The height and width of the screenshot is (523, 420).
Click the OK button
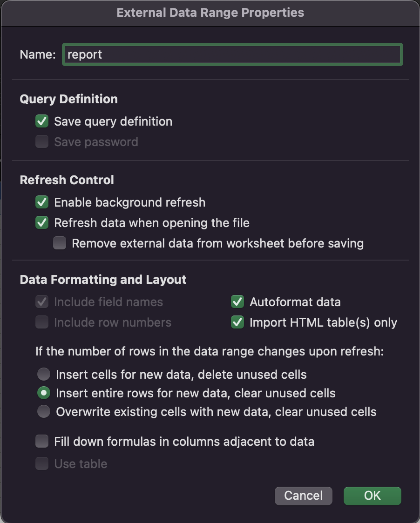[372, 496]
